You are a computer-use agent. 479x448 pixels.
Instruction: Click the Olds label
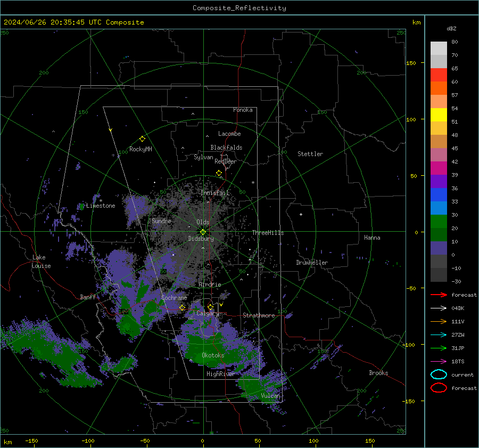click(x=203, y=222)
